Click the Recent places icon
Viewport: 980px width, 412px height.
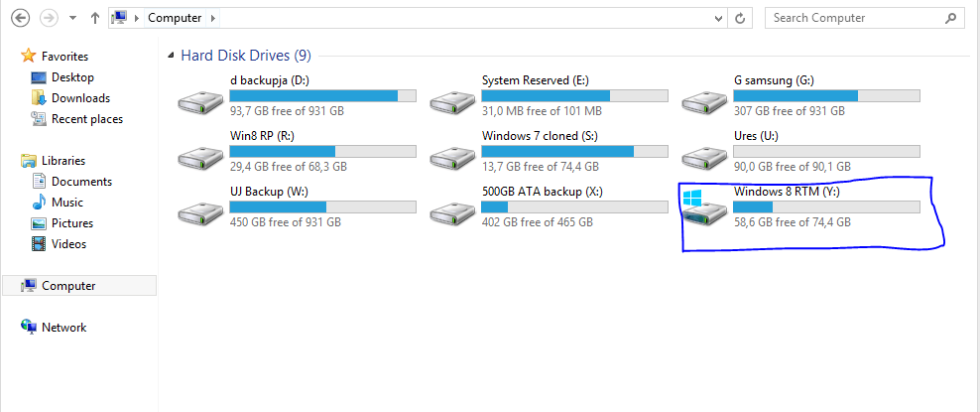pyautogui.click(x=39, y=119)
